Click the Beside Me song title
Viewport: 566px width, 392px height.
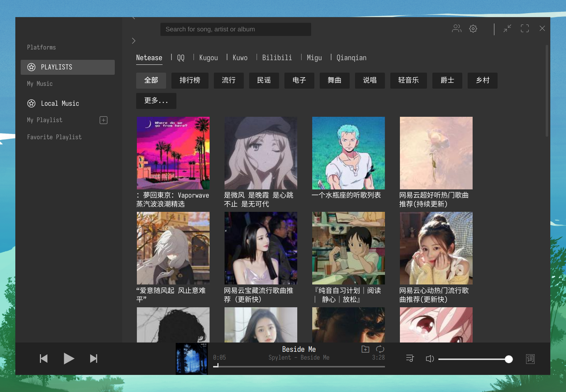tap(299, 349)
